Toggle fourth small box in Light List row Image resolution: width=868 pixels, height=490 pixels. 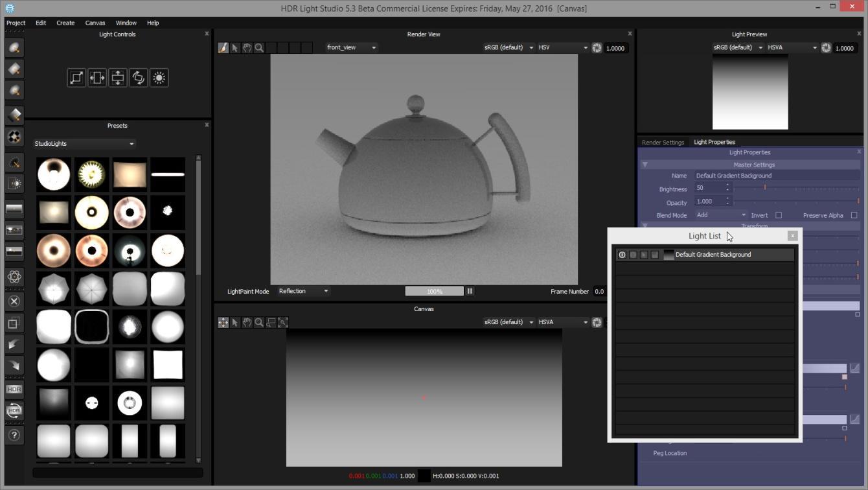pyautogui.click(x=655, y=255)
